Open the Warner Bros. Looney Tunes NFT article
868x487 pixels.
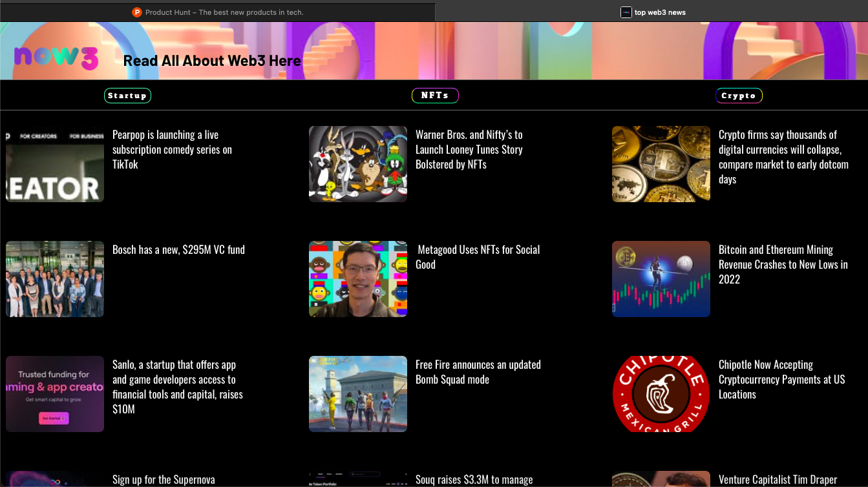pyautogui.click(x=469, y=149)
